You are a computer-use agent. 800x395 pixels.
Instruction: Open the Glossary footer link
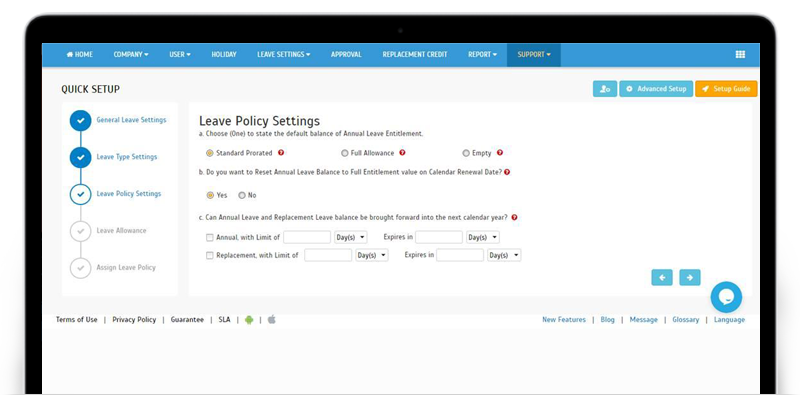pos(685,319)
